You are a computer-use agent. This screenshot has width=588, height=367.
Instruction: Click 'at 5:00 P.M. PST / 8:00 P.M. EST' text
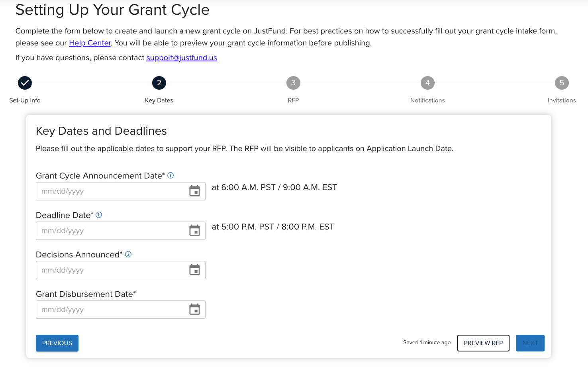coord(273,227)
